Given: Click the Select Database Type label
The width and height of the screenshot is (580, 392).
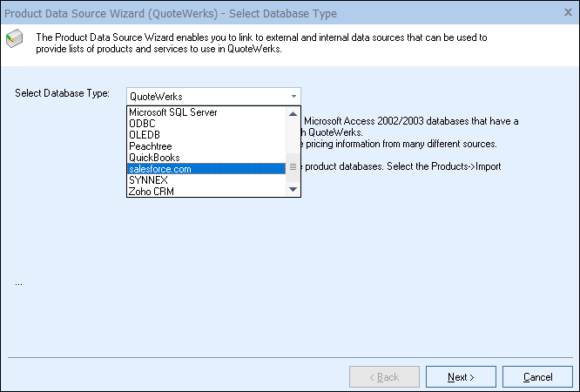Looking at the screenshot, I should pyautogui.click(x=62, y=93).
